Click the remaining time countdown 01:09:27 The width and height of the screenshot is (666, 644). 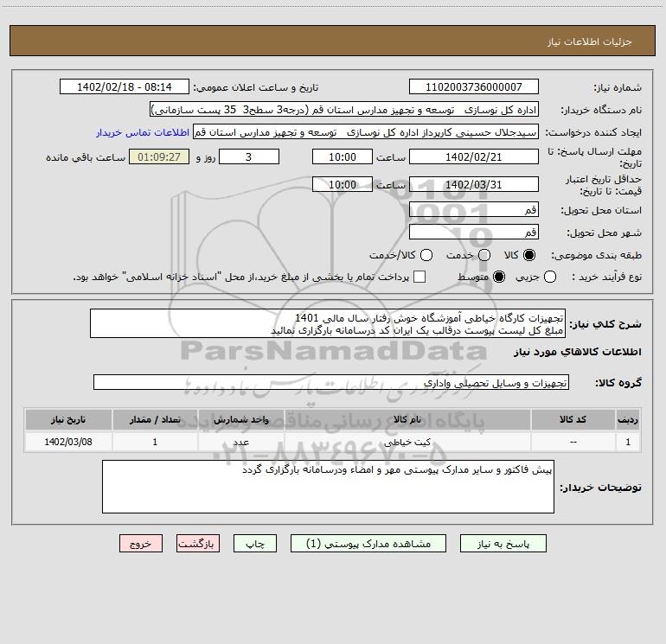(159, 156)
